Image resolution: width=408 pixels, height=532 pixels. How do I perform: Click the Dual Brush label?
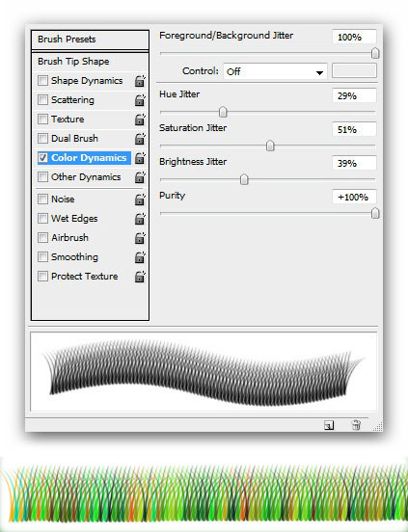[x=74, y=139]
